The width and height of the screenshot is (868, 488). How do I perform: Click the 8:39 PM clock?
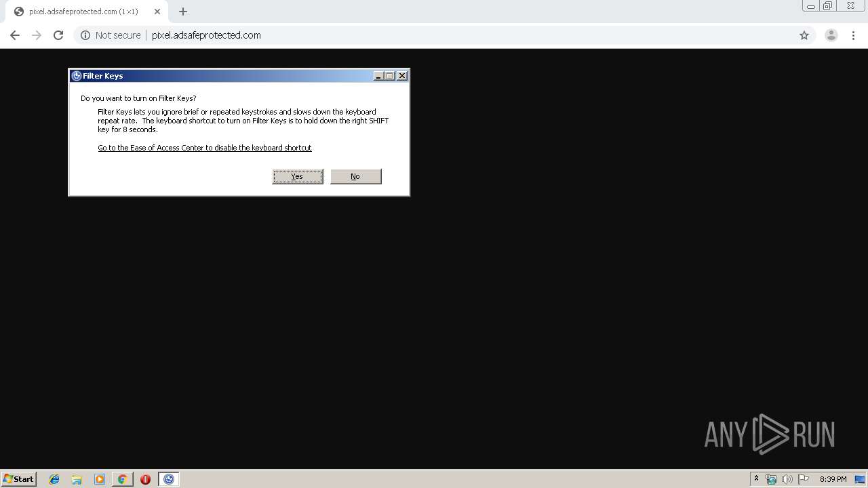(833, 479)
